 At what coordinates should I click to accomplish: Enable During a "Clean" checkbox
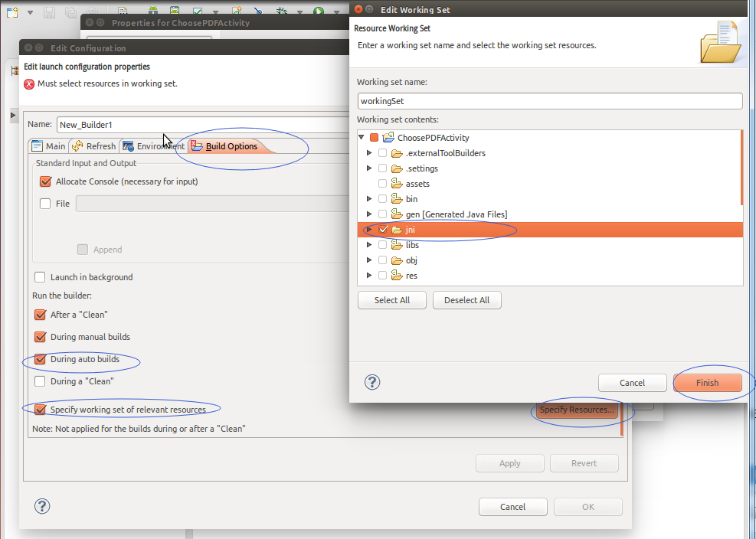point(40,381)
